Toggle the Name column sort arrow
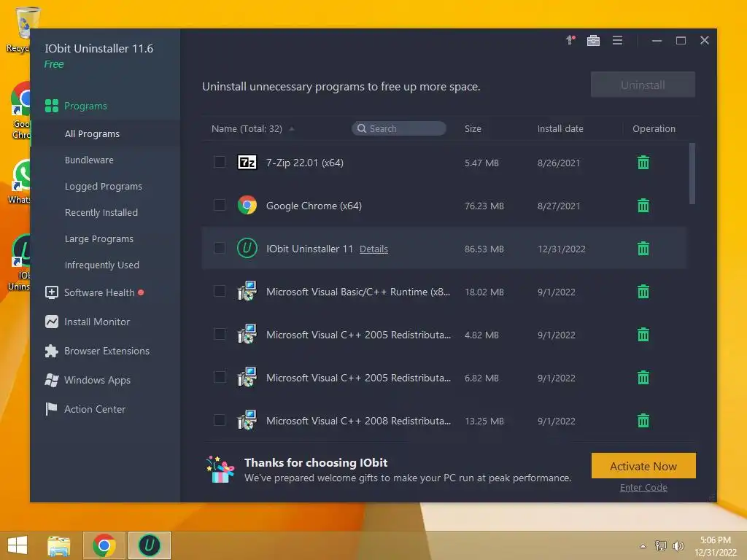This screenshot has width=747, height=560. tap(292, 128)
